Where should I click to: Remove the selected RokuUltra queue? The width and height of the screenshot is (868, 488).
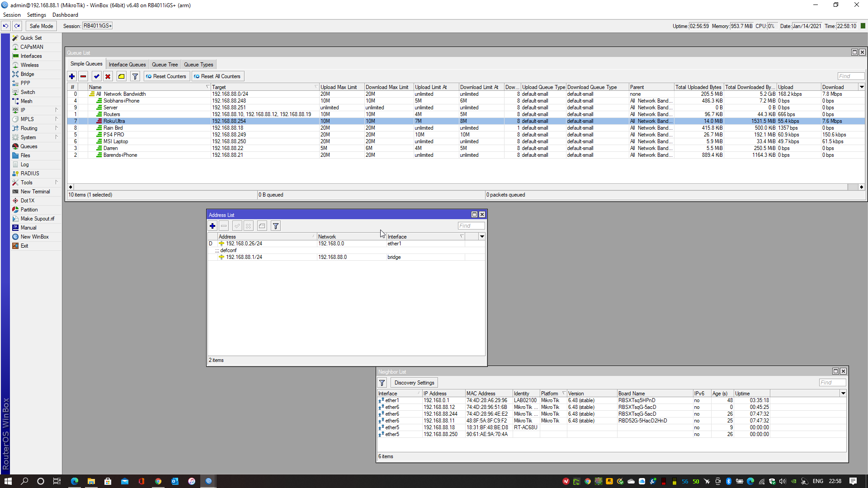click(83, 76)
